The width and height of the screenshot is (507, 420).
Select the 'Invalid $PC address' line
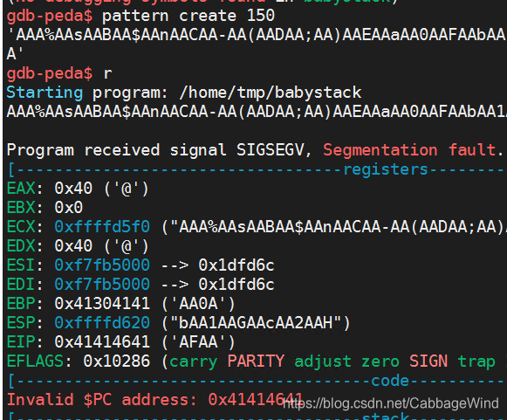pos(154,400)
